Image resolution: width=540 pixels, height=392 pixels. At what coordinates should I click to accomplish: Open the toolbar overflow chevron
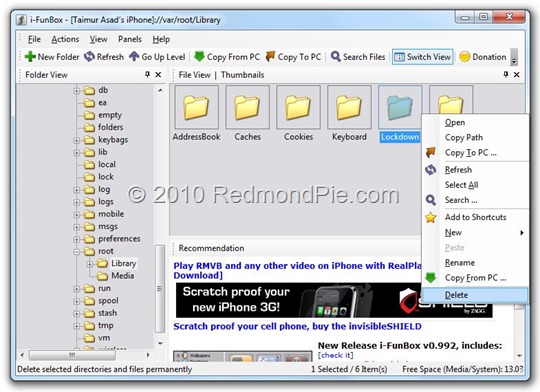(x=514, y=57)
